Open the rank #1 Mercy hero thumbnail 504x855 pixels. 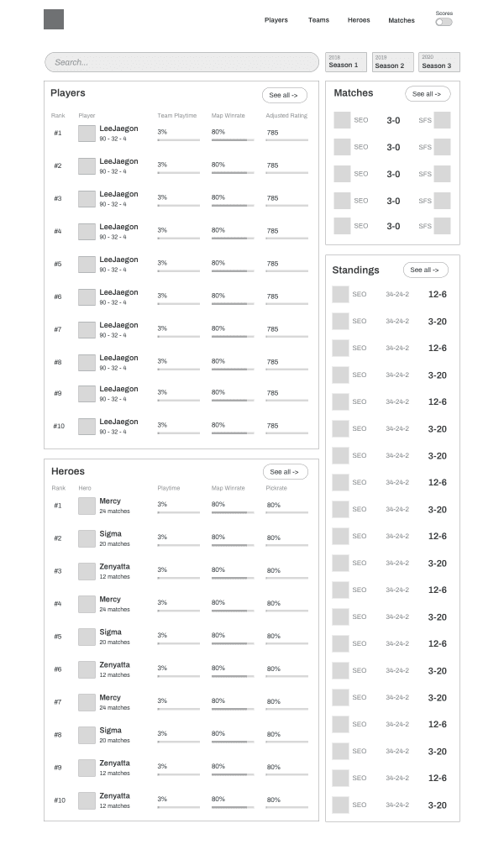coord(87,506)
